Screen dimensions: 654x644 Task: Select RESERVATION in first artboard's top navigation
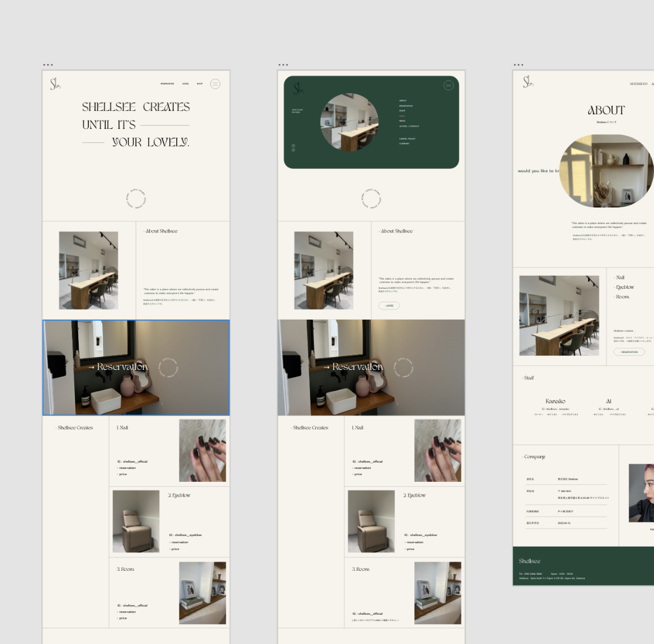click(x=167, y=84)
